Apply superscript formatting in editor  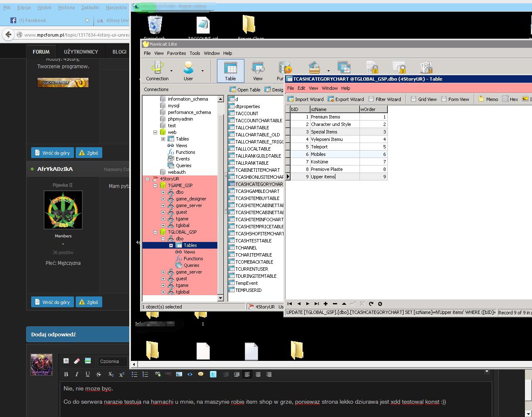tap(122, 375)
